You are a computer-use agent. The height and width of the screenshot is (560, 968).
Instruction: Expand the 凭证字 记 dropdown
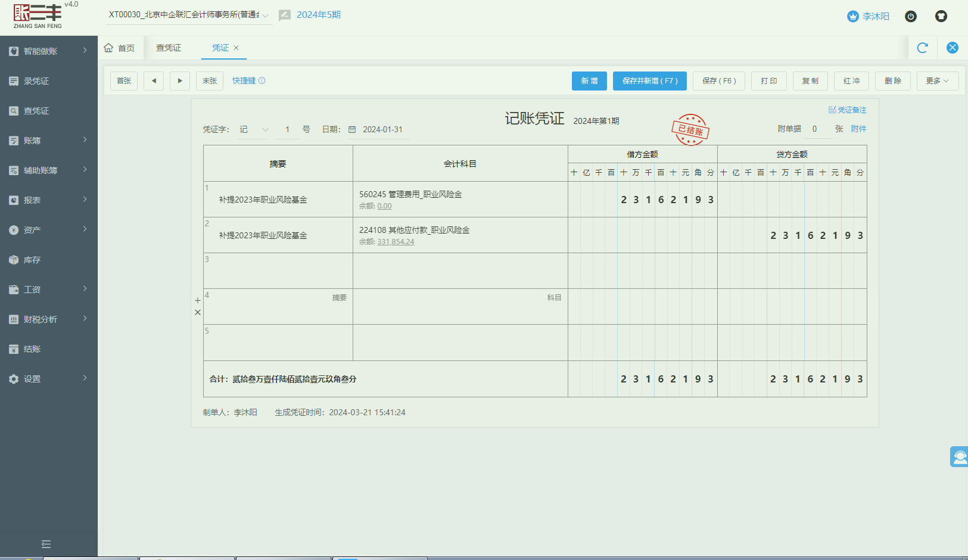(x=253, y=130)
